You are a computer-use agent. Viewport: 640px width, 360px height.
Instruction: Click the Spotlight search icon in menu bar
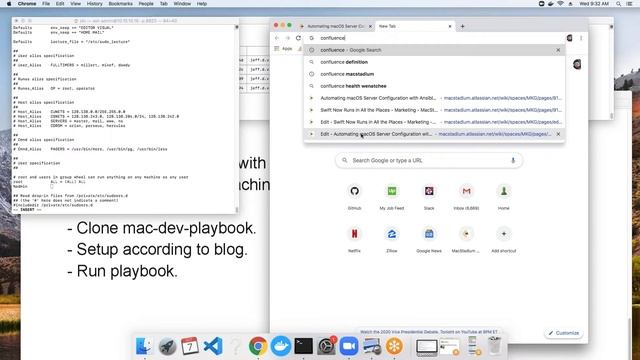[618, 4]
